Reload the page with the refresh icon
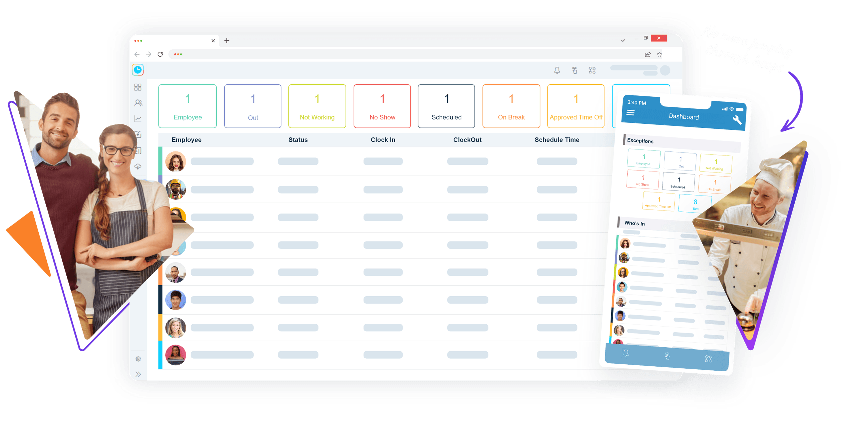868x422 pixels. [160, 54]
